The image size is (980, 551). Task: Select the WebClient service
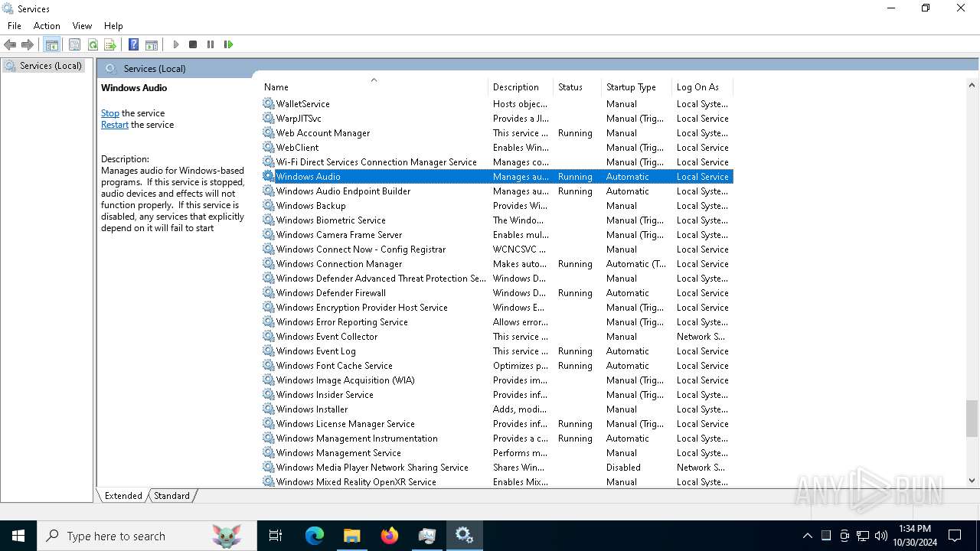[x=497, y=148]
